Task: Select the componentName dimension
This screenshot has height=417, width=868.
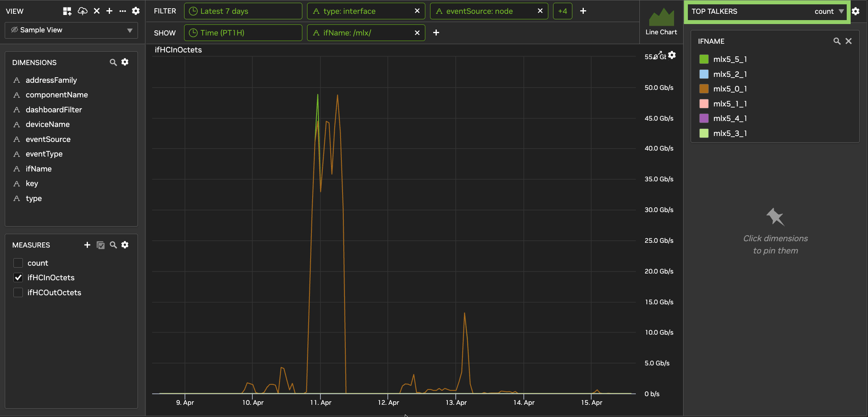Action: (57, 95)
